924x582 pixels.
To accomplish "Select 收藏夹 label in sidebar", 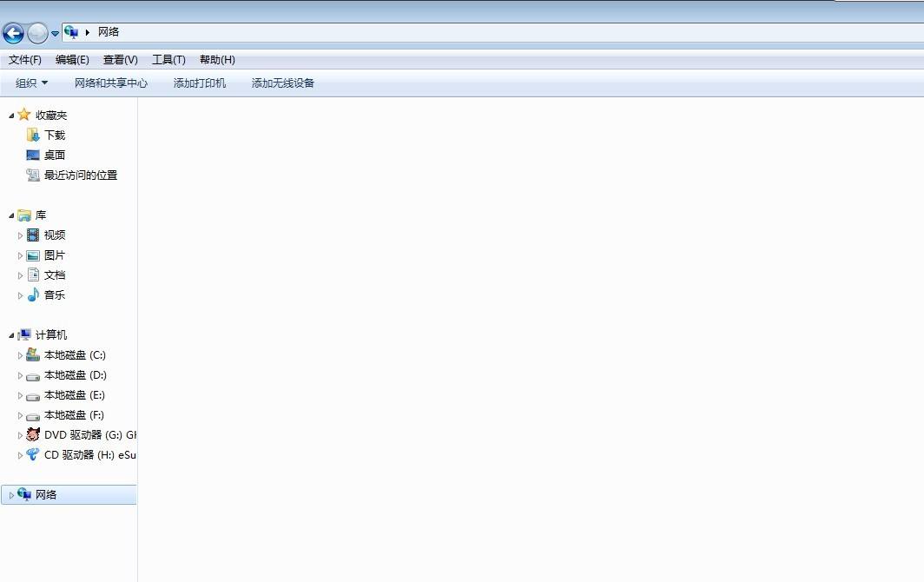I will click(51, 116).
